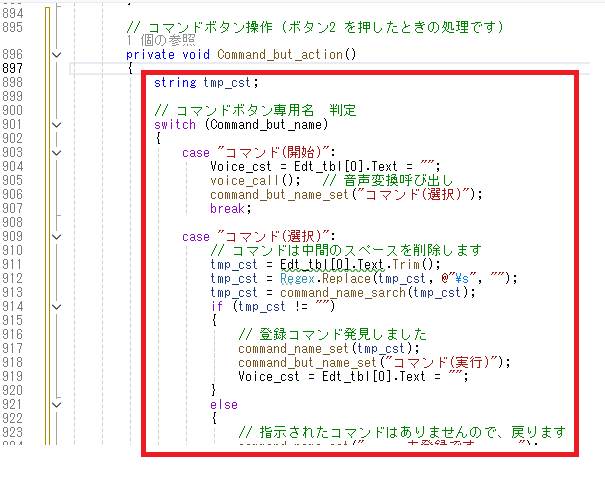The width and height of the screenshot is (605, 479).
Task: Click line number 919 in the margin
Action: (x=16, y=376)
